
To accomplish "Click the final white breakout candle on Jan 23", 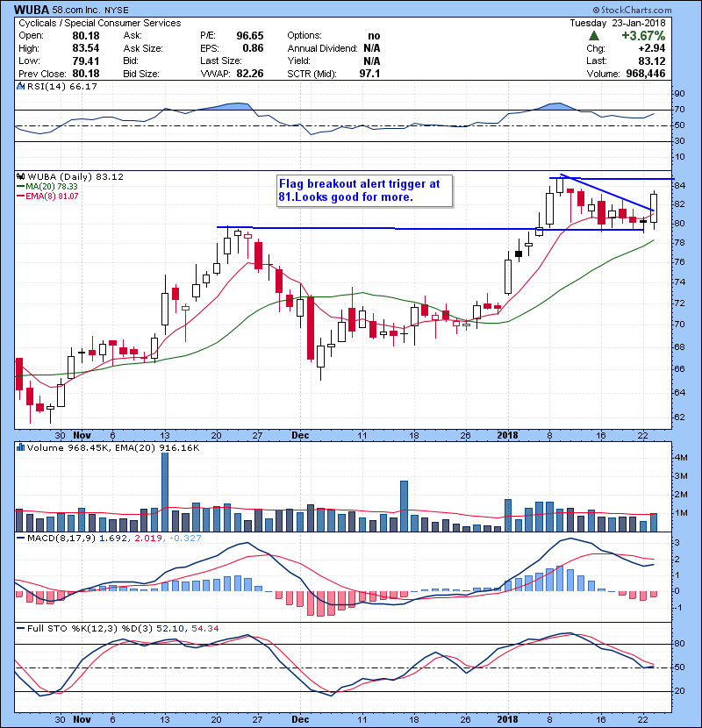I will coord(654,209).
